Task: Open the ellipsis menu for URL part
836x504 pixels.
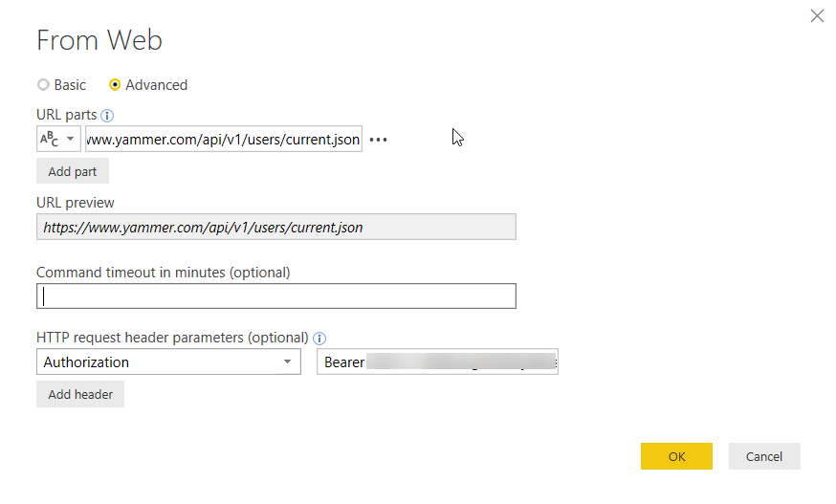Action: 379,140
